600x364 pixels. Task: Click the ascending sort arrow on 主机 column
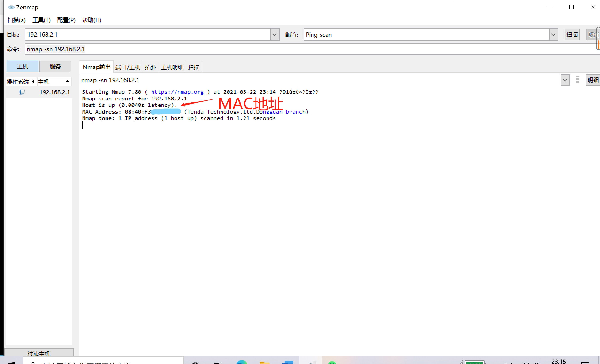[67, 81]
